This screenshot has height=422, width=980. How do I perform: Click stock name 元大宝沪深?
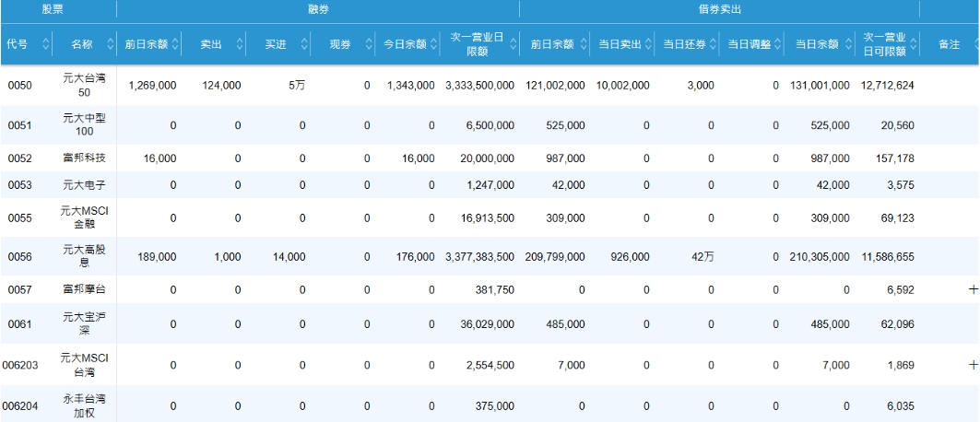pyautogui.click(x=85, y=324)
